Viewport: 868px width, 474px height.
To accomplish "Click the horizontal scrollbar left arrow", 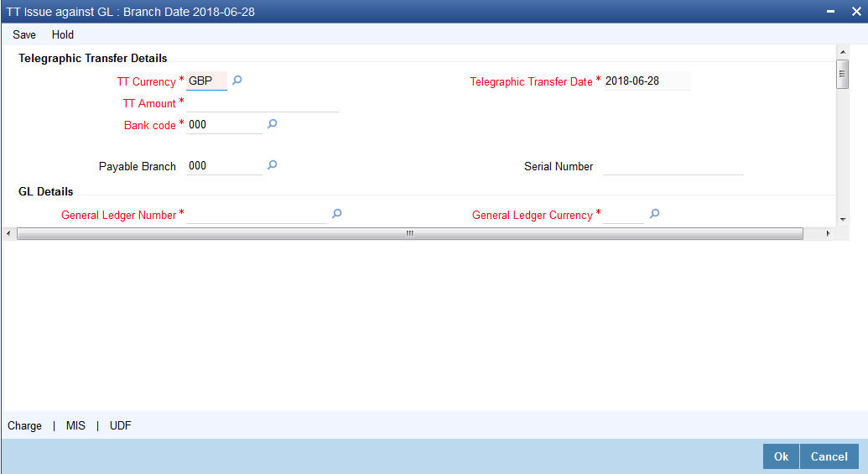I will pyautogui.click(x=8, y=234).
